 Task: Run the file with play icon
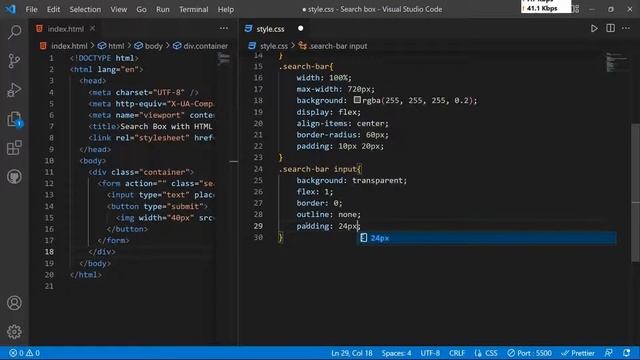click(594, 28)
